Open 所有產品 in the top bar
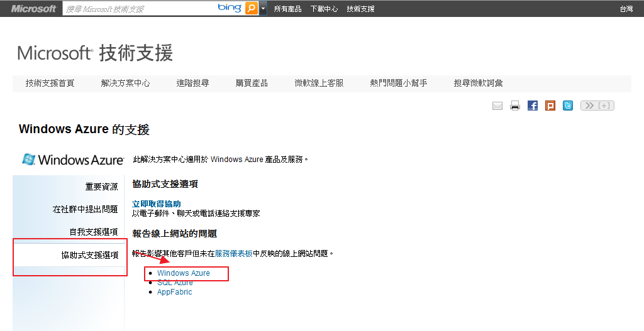 coord(287,9)
